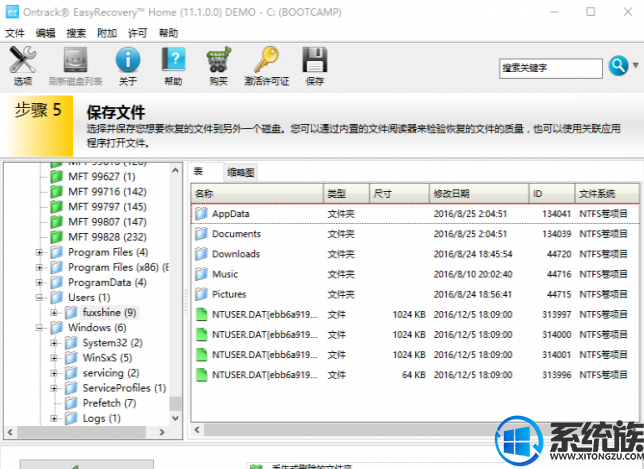
Task: Click the Downloads folder icon
Action: click(201, 254)
